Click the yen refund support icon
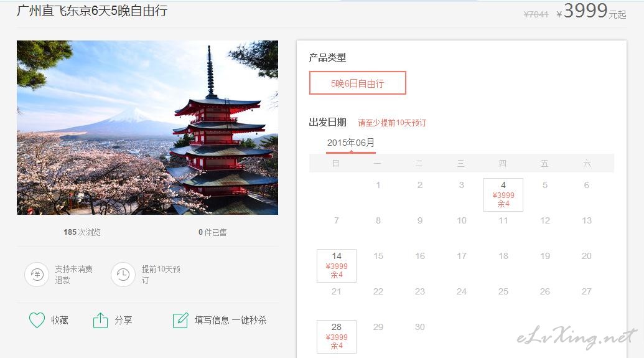This screenshot has height=358, width=644. pos(37,274)
